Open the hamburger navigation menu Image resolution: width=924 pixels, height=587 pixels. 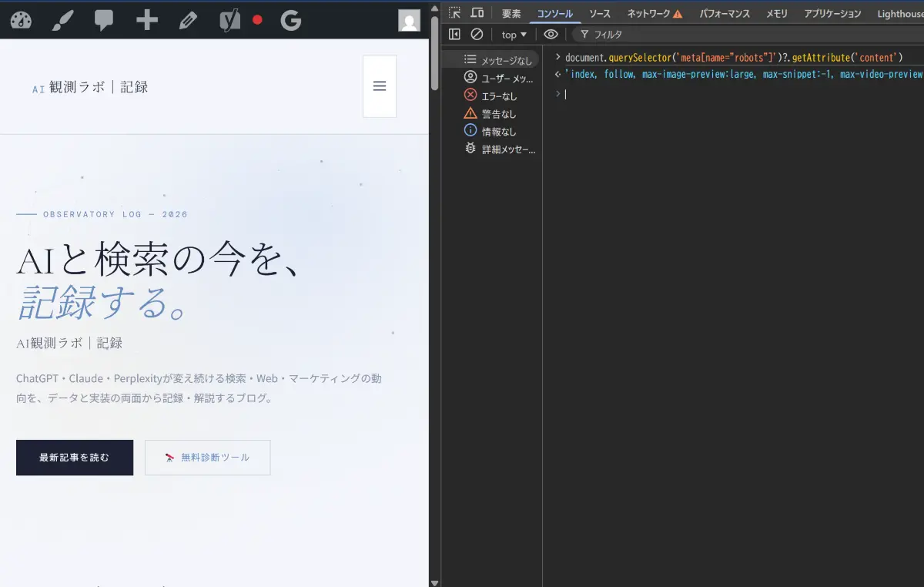click(379, 86)
